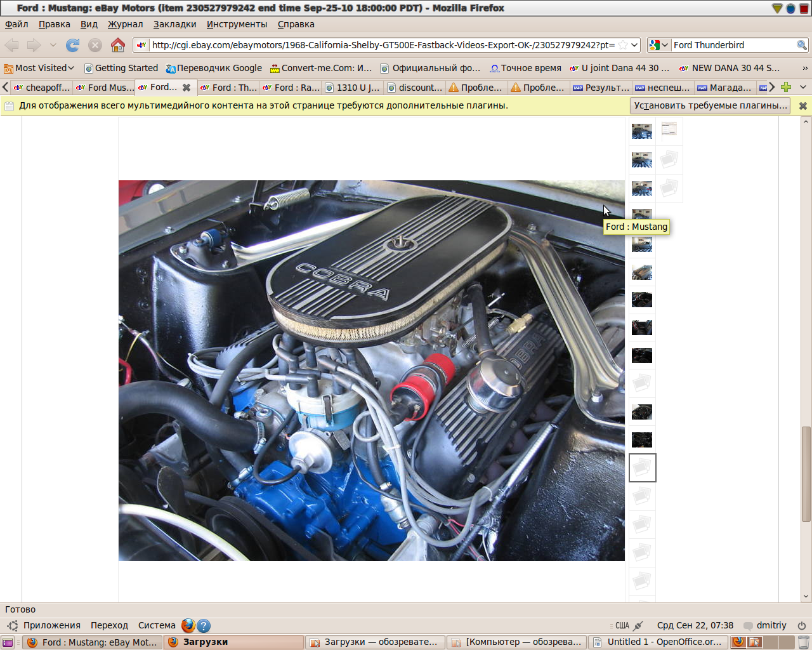Click the Firefox launcher in Gnome panel
Screen dimensions: 812x650
click(188, 625)
